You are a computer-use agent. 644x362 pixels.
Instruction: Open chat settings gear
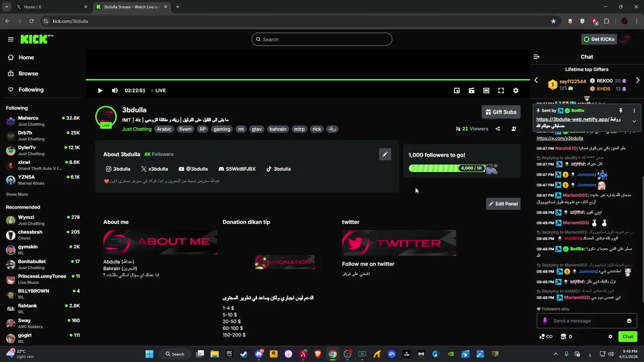[610, 337]
